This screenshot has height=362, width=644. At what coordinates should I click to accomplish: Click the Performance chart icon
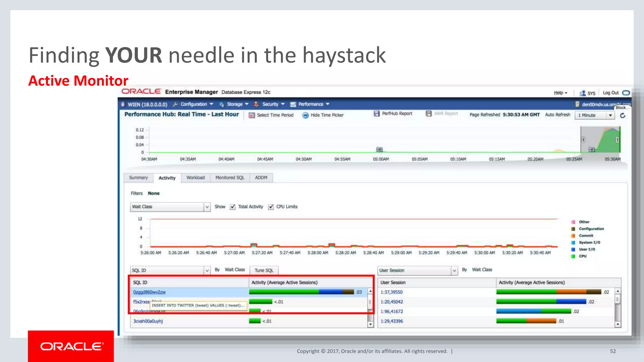[x=293, y=104]
